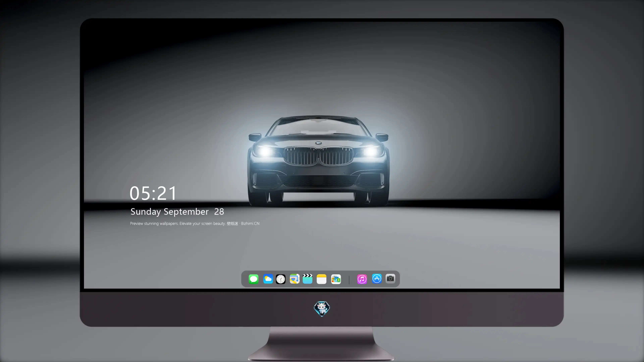Click the dragon mascot logo on monitor chin
The width and height of the screenshot is (644, 362).
(x=322, y=309)
